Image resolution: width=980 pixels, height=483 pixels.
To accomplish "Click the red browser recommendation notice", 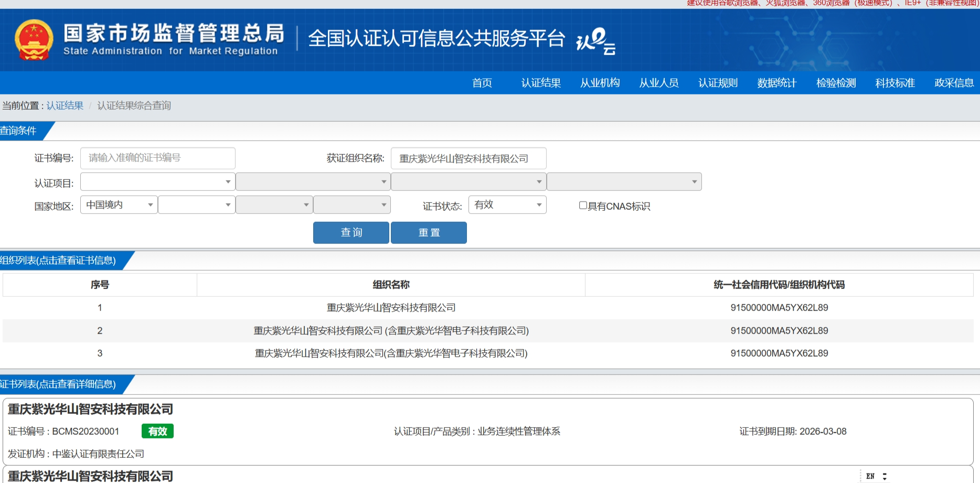I will 833,3.
